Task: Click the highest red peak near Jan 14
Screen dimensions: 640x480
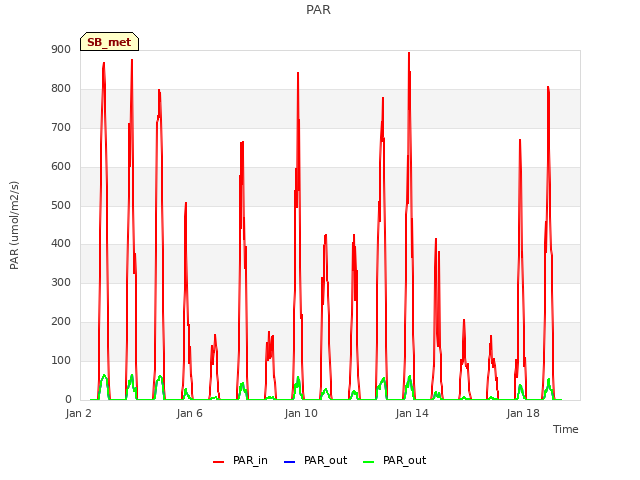Action: 409,53
